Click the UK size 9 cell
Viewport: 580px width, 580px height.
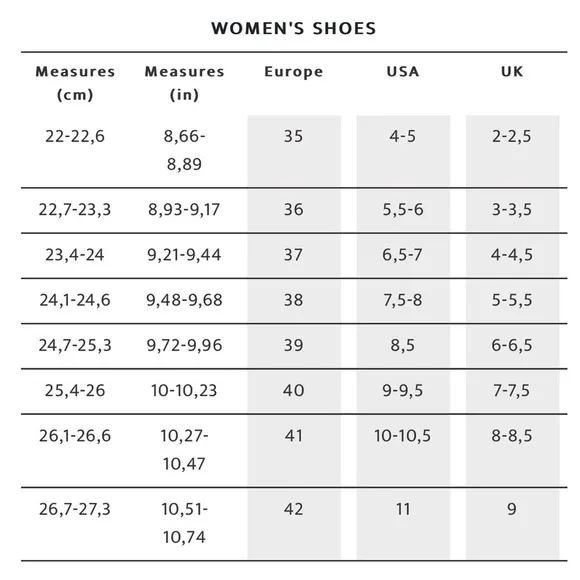pos(512,523)
